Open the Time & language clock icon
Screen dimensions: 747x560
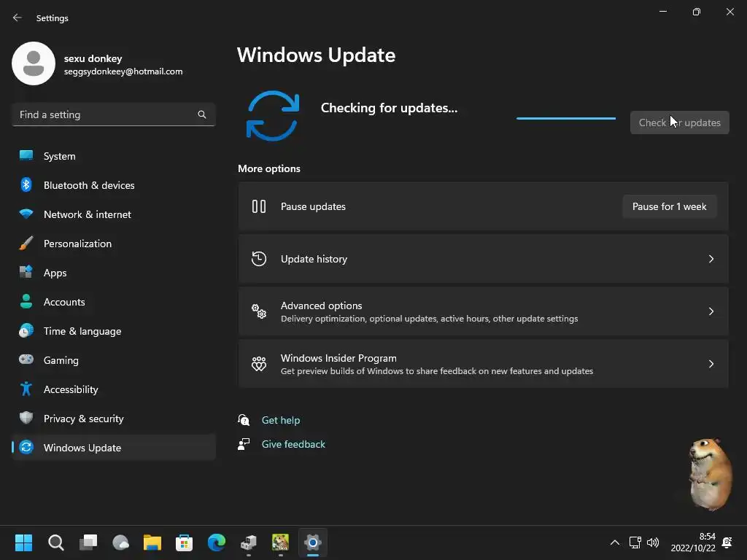coord(26,330)
